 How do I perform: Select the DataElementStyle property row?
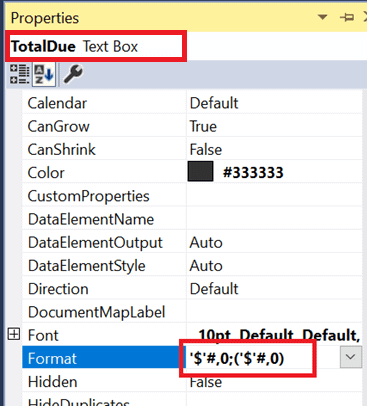point(192,266)
